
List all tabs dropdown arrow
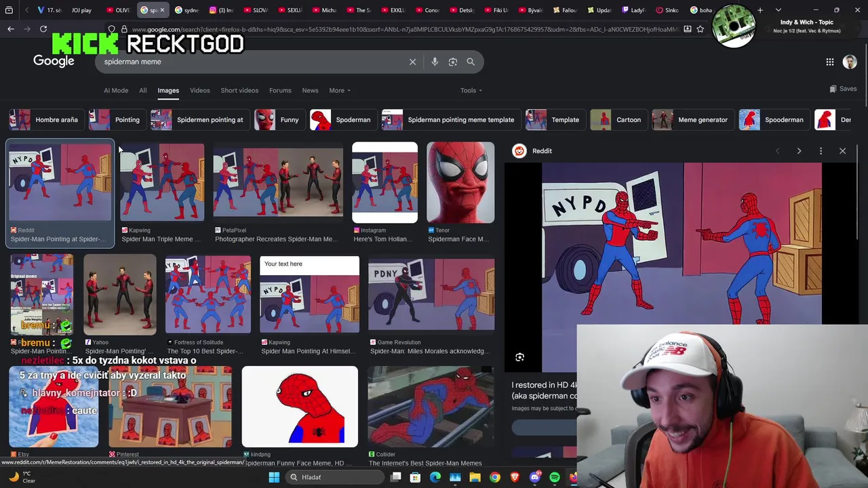coord(778,10)
